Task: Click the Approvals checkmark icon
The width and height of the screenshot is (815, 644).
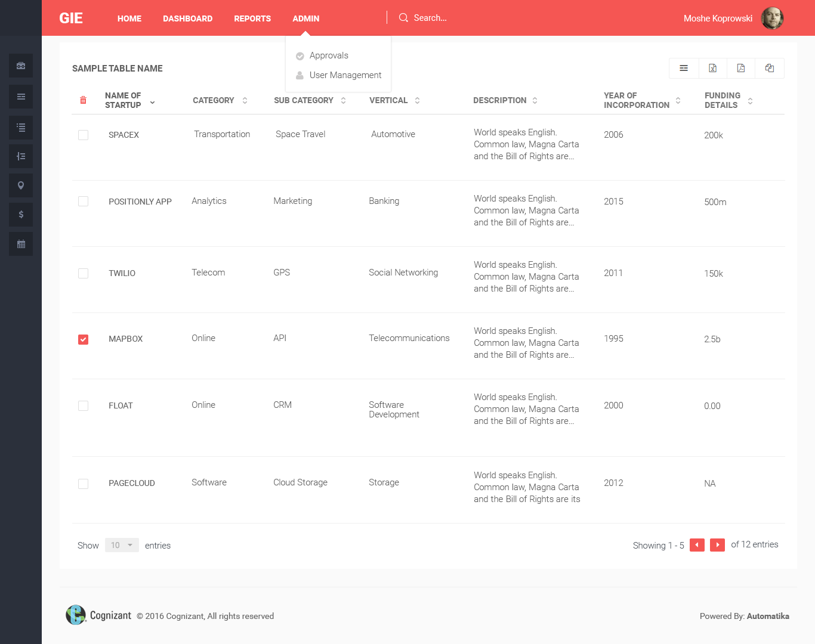Action: pyautogui.click(x=300, y=56)
